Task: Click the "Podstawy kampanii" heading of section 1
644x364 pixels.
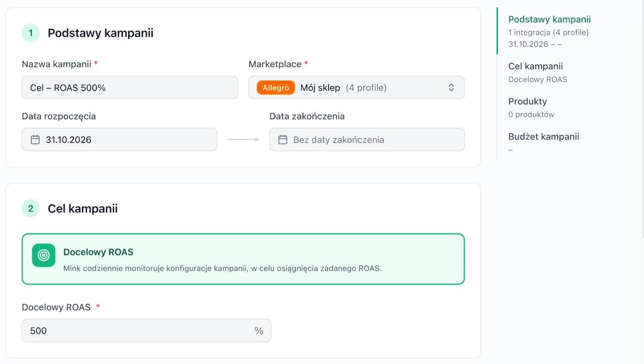Action: (x=100, y=33)
